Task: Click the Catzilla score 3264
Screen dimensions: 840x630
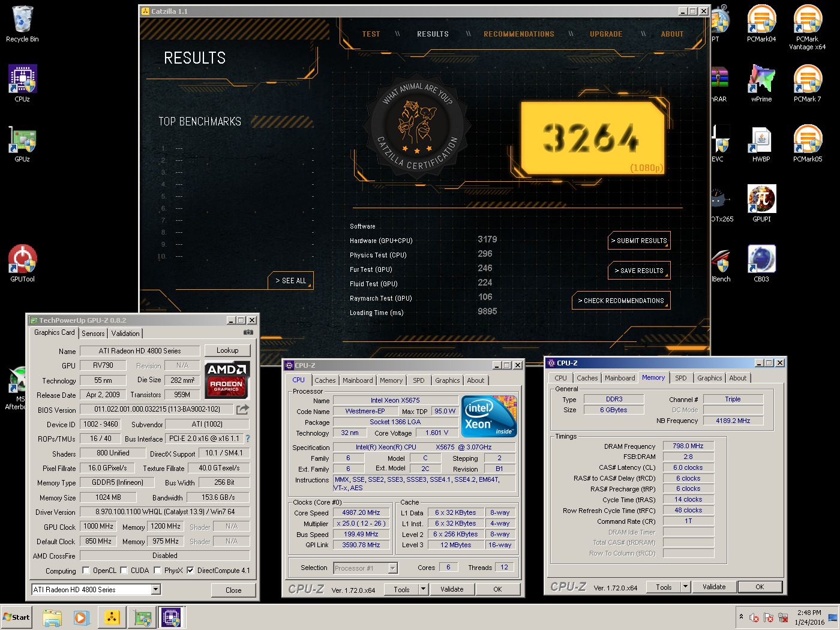Action: (x=592, y=138)
